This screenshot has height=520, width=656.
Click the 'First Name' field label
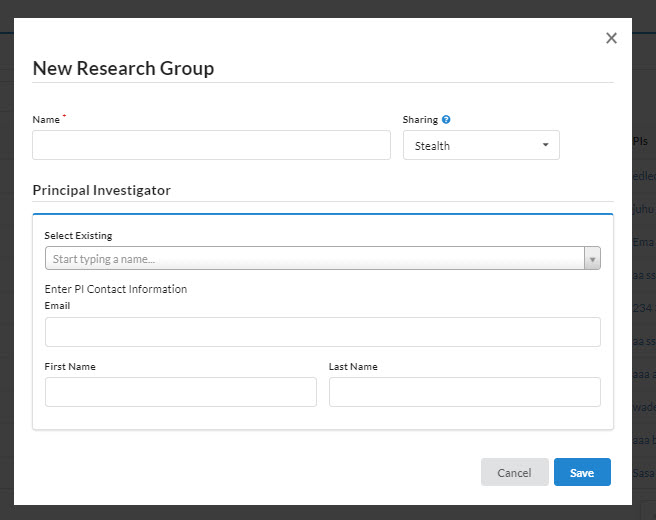pyautogui.click(x=70, y=367)
